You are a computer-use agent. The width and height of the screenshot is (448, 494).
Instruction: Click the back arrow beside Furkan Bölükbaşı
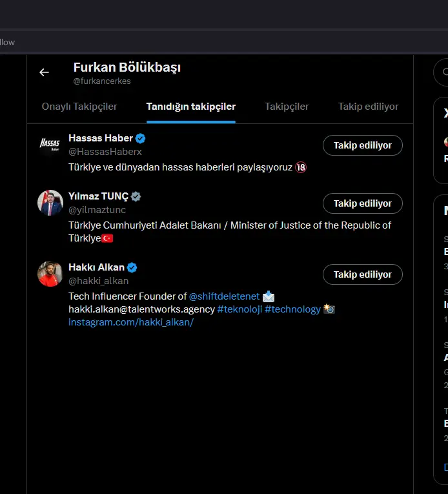pyautogui.click(x=44, y=72)
